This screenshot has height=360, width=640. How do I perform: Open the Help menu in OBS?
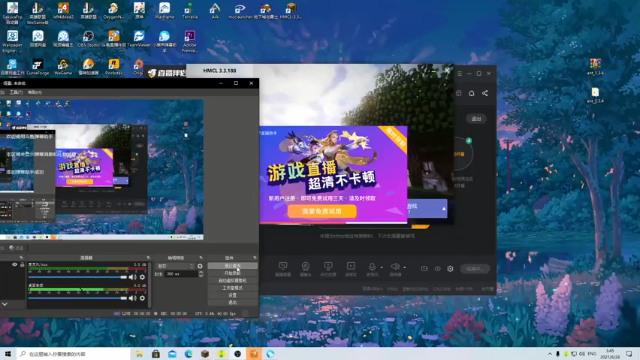click(35, 92)
